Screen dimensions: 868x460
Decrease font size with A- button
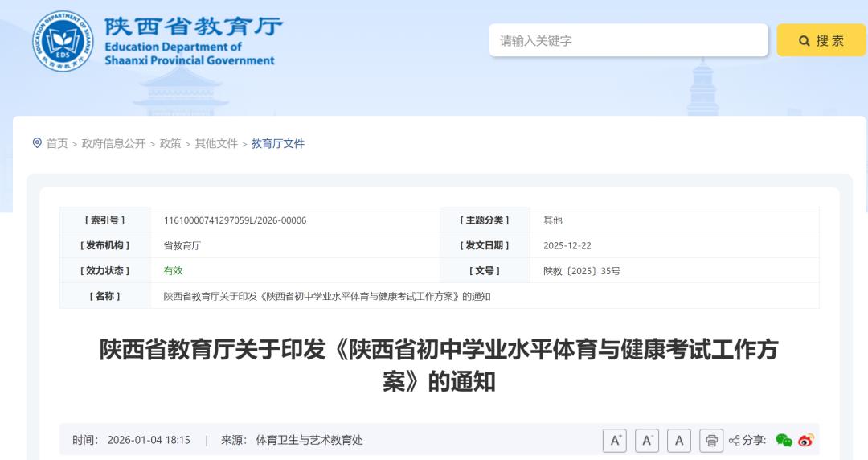pyautogui.click(x=647, y=440)
